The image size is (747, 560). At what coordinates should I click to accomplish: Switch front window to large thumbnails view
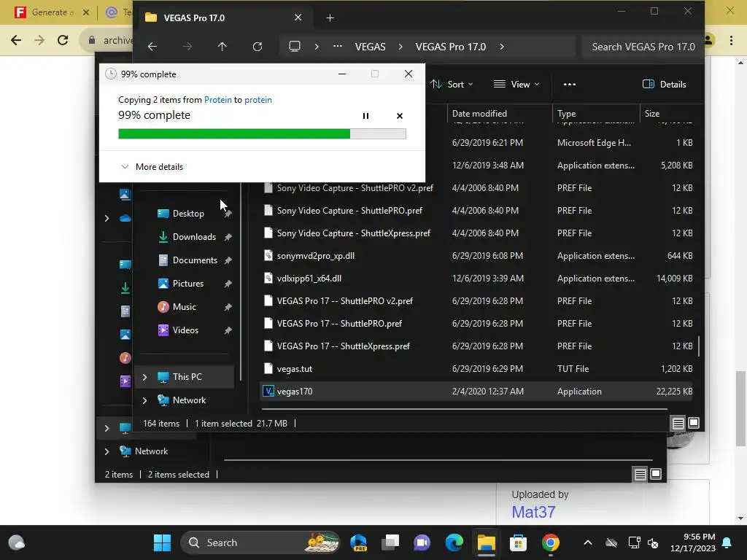(694, 423)
